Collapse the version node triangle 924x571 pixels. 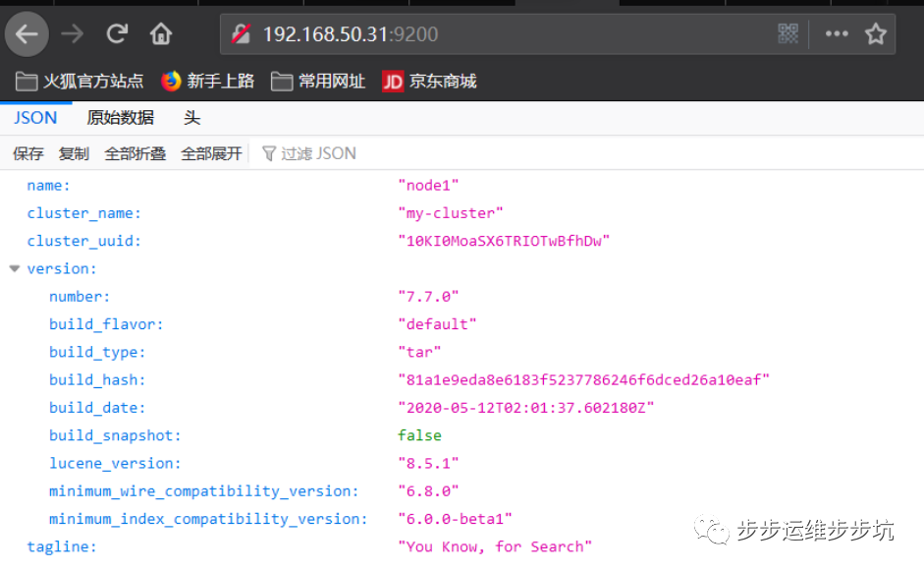coord(15,268)
